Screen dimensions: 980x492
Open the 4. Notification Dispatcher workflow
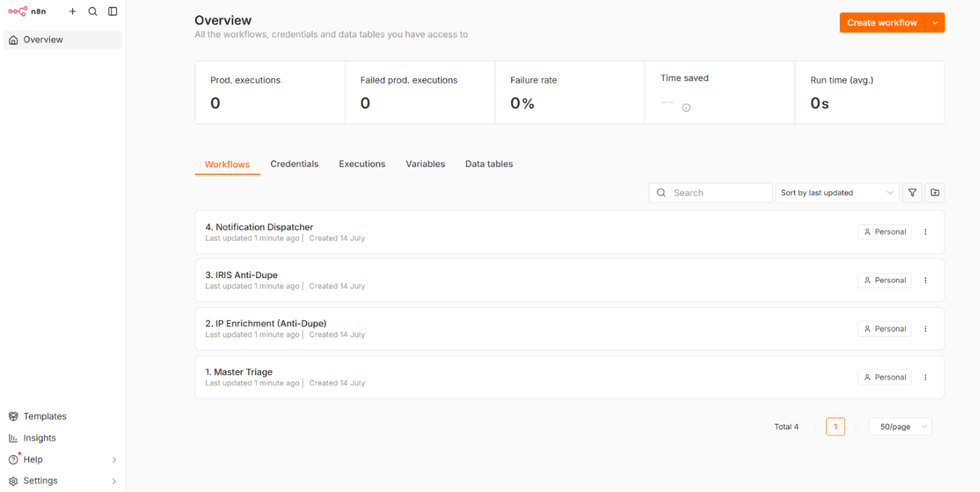tap(570, 232)
